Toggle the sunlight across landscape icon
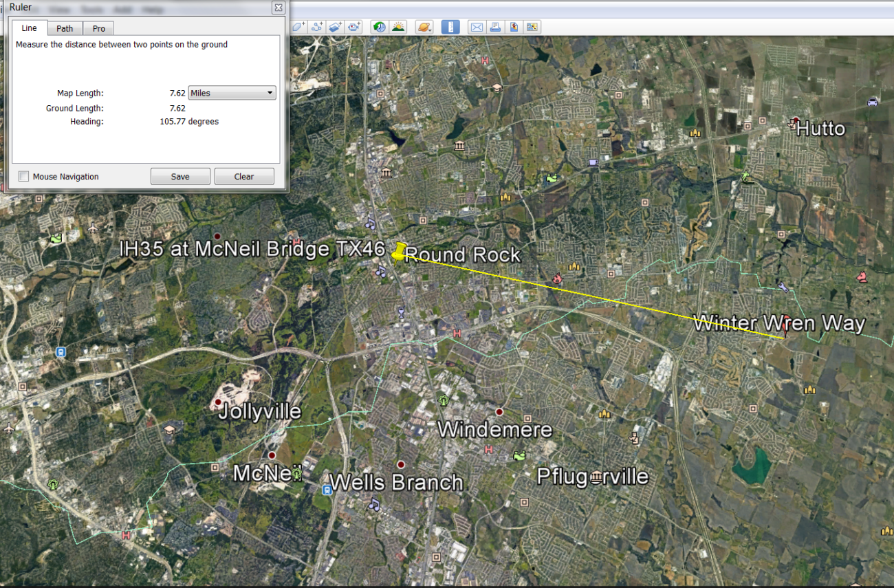 coord(397,27)
